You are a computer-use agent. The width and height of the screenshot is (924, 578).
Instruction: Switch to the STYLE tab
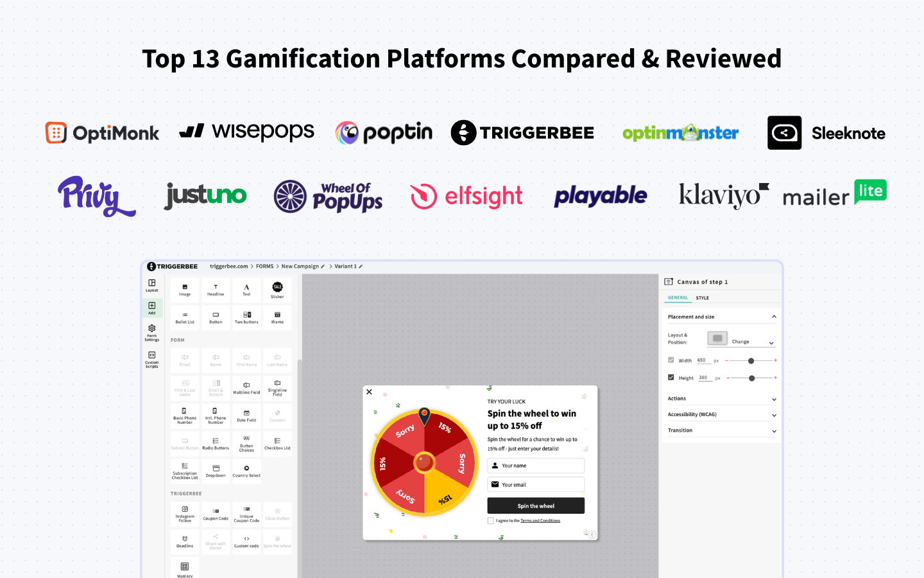tap(703, 298)
